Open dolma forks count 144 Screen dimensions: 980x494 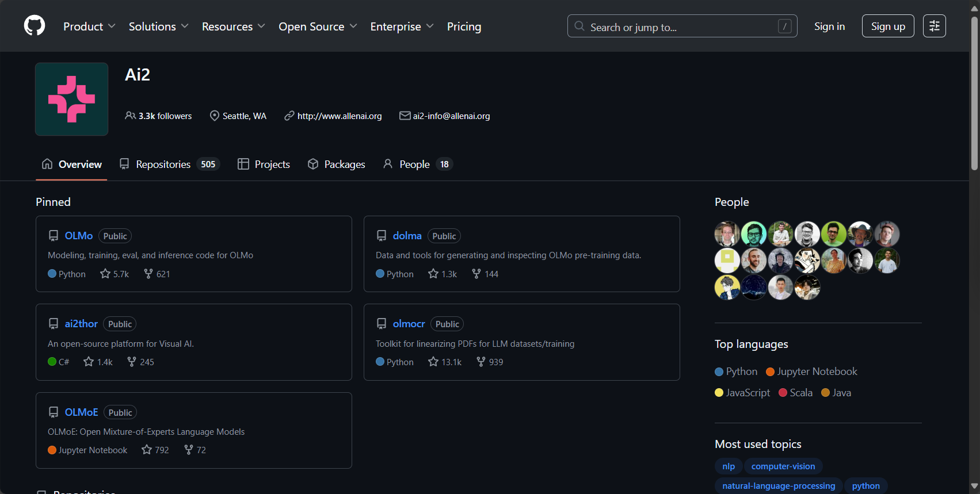(485, 274)
